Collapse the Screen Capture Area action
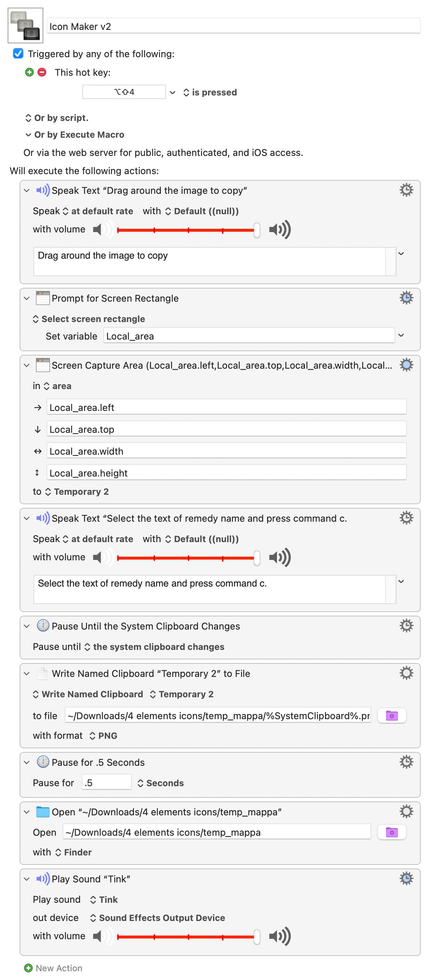The image size is (428, 980). coord(27,365)
